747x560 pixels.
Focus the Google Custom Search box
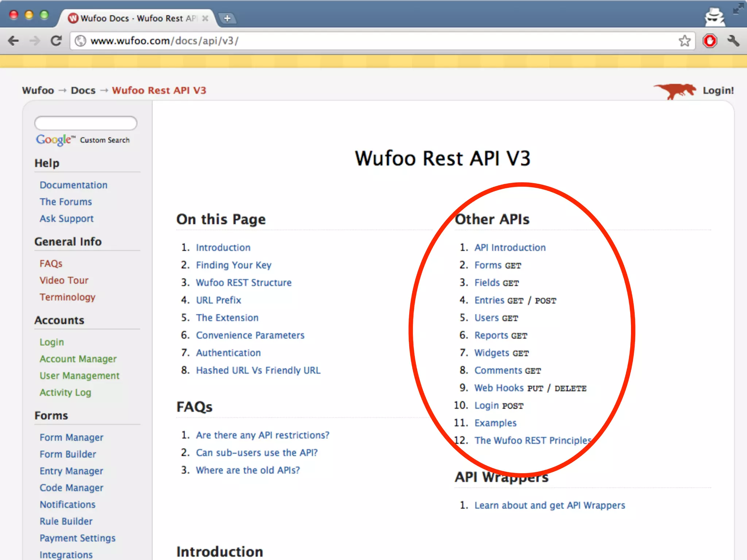pyautogui.click(x=86, y=123)
